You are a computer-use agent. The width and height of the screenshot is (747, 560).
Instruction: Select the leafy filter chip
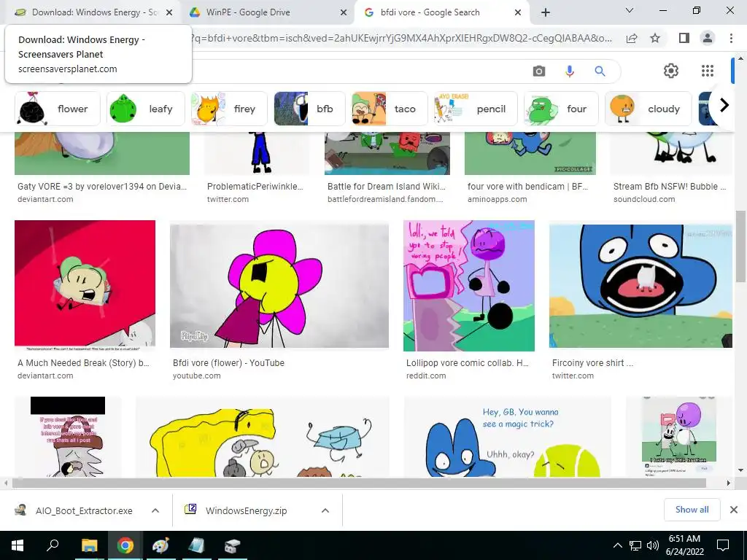click(145, 109)
